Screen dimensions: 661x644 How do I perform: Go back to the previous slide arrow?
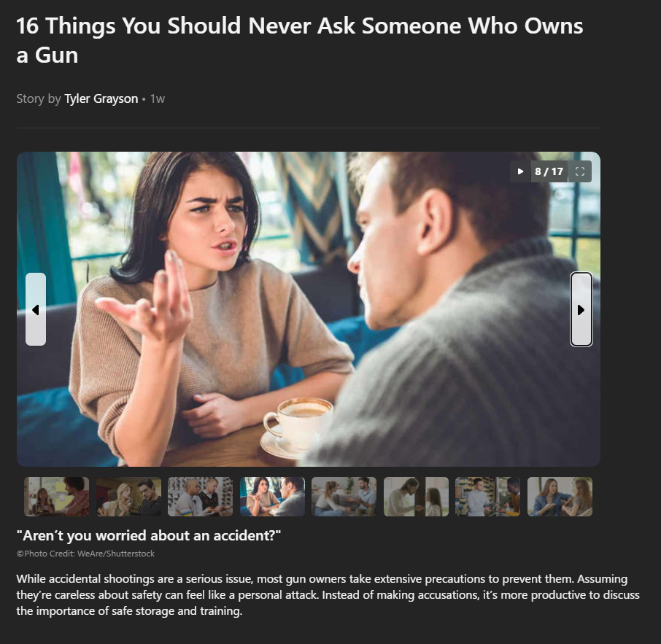pyautogui.click(x=36, y=310)
